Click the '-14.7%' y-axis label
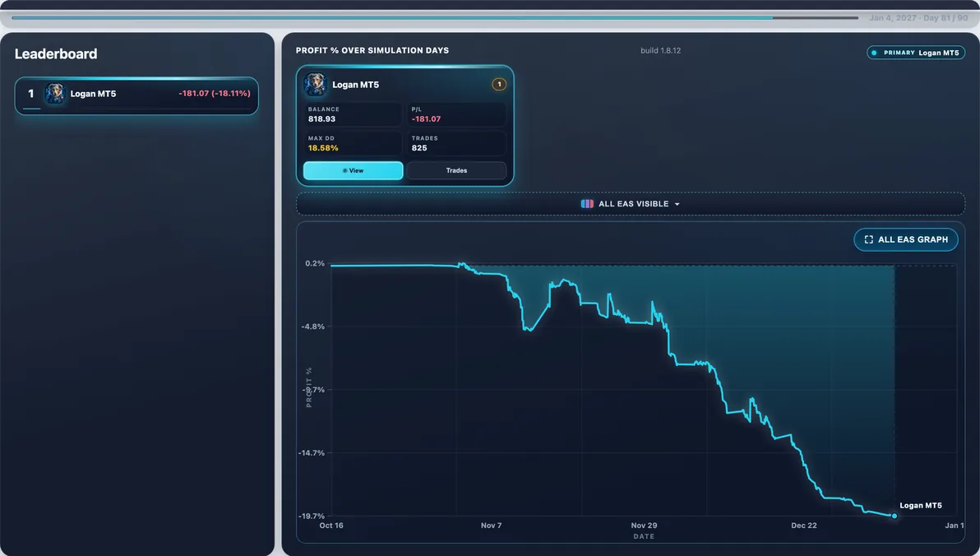This screenshot has width=980, height=556. [312, 453]
